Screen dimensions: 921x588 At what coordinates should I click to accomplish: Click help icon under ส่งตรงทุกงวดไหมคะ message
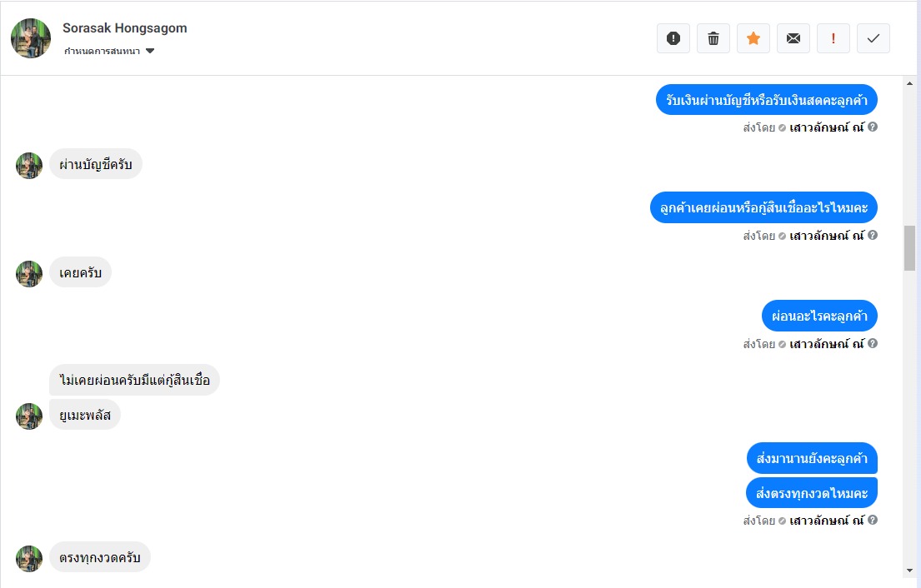click(x=873, y=520)
